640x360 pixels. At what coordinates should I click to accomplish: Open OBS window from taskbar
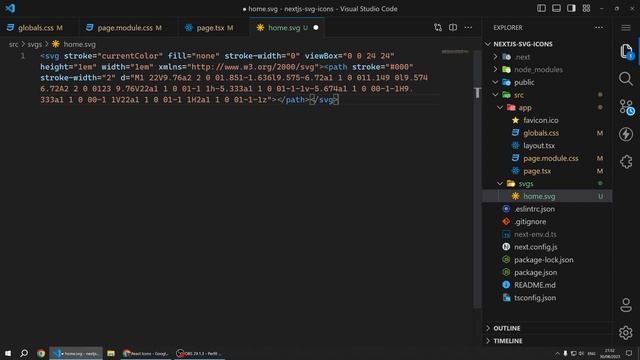tap(200, 353)
